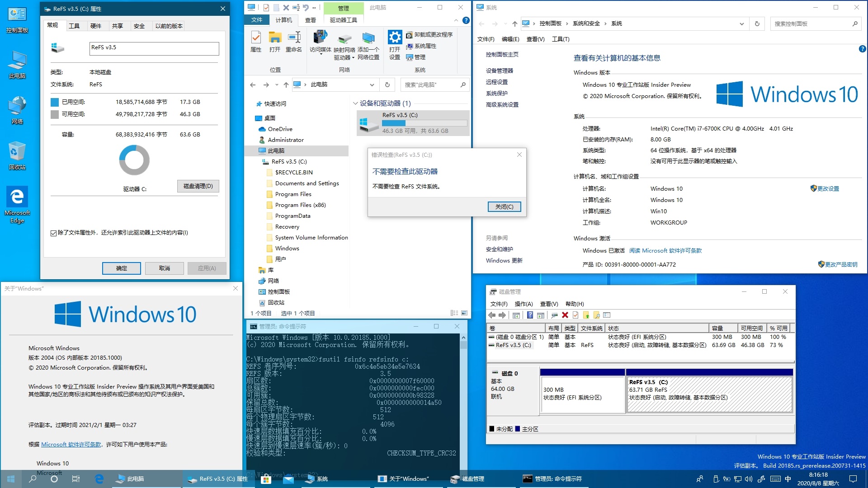Click the Task View icon on the taskbar
The image size is (868, 488).
tap(76, 479)
